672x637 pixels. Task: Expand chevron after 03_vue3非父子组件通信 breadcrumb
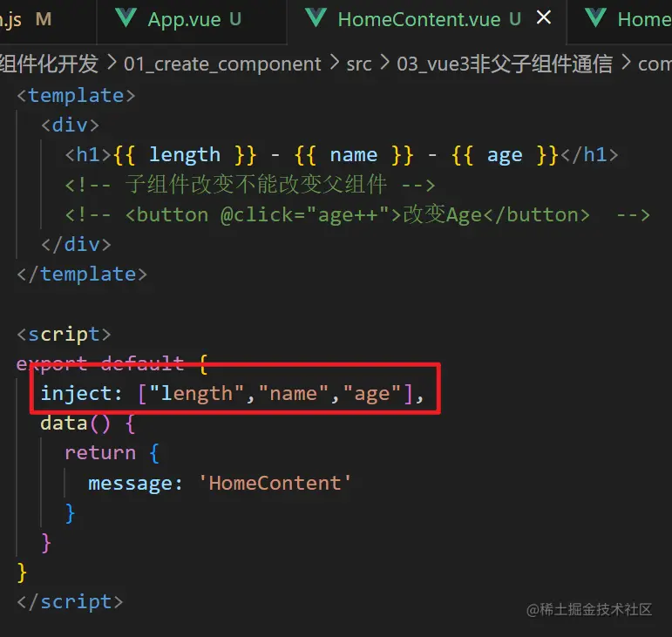626,64
